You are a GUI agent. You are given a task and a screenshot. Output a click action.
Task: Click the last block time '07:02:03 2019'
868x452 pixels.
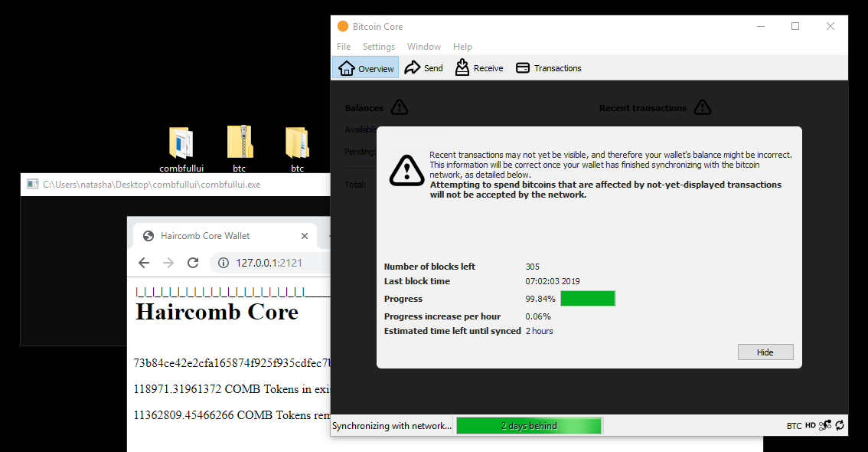553,281
